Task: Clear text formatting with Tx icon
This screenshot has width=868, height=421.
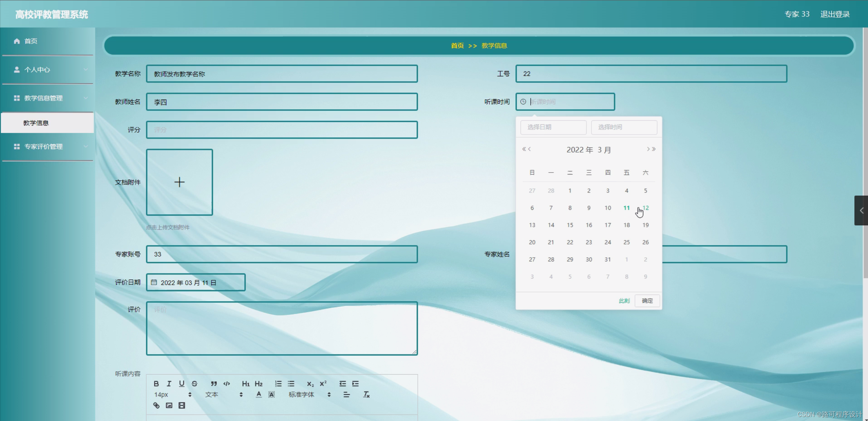Action: point(366,395)
